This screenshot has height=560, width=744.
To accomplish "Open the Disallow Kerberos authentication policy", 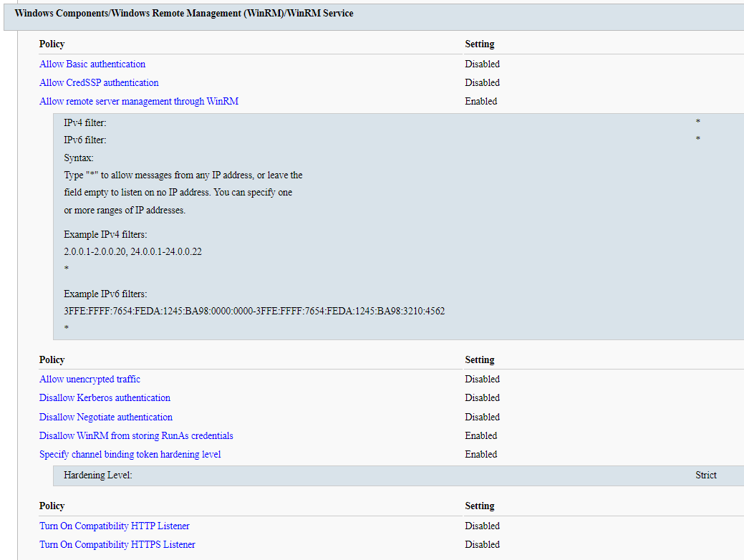I will (105, 397).
